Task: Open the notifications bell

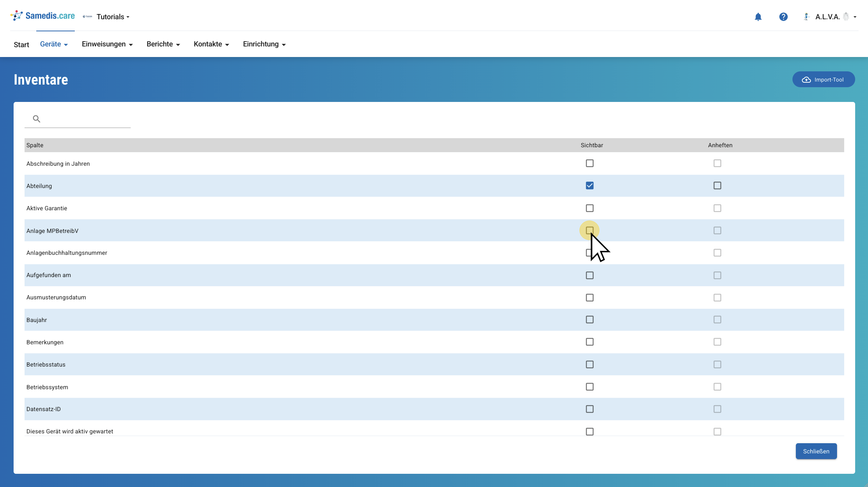Action: pyautogui.click(x=758, y=17)
